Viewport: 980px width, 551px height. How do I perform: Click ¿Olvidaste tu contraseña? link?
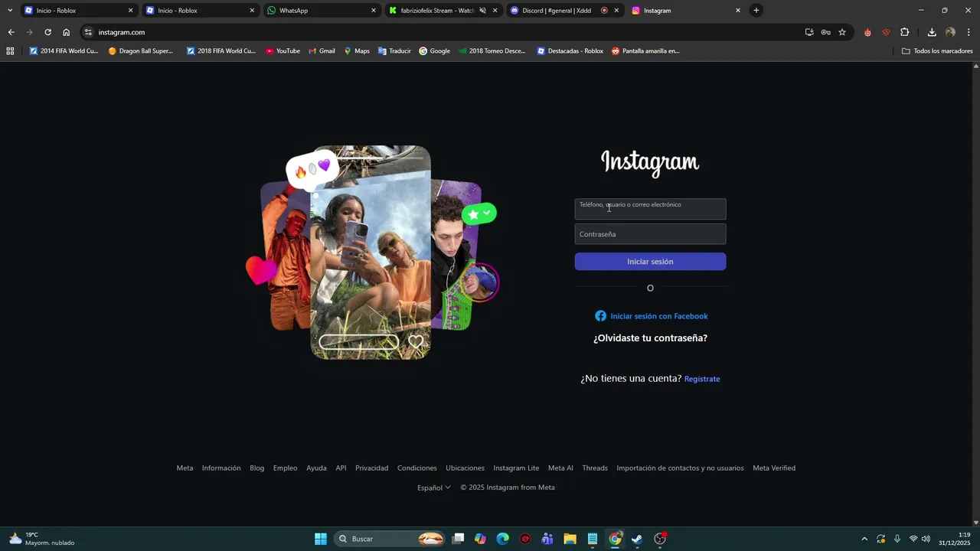pyautogui.click(x=650, y=338)
